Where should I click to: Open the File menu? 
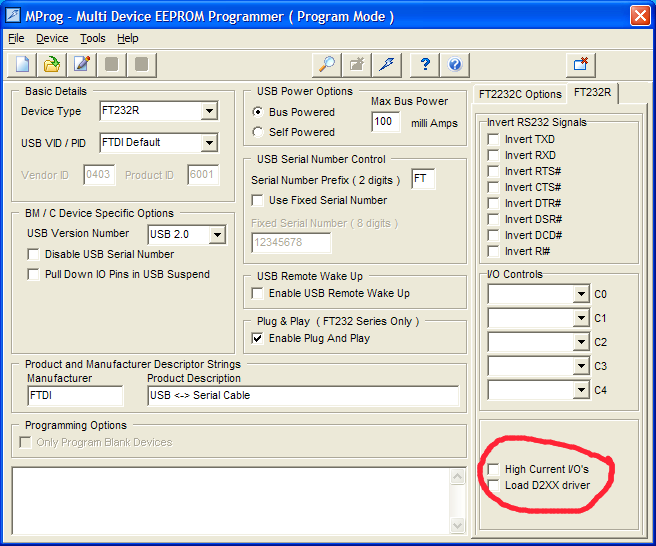pyautogui.click(x=16, y=38)
